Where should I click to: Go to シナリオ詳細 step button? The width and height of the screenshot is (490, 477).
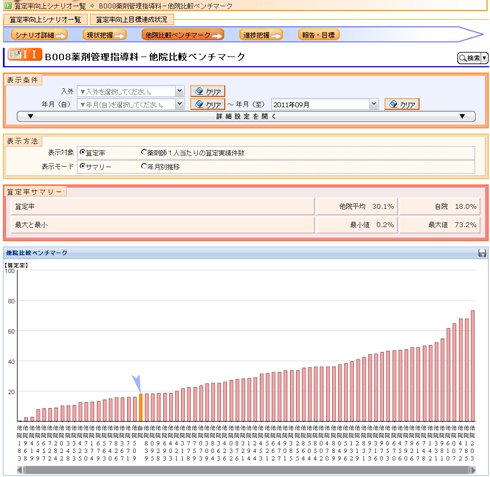pos(39,35)
